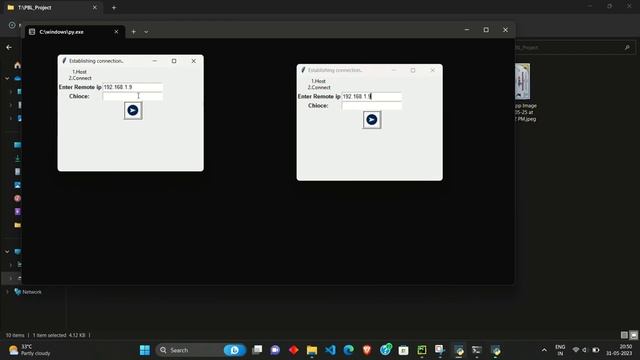Focus the Enter Remote ip field, right dialog
Image resolution: width=640 pixels, height=360 pixels.
[x=371, y=96]
